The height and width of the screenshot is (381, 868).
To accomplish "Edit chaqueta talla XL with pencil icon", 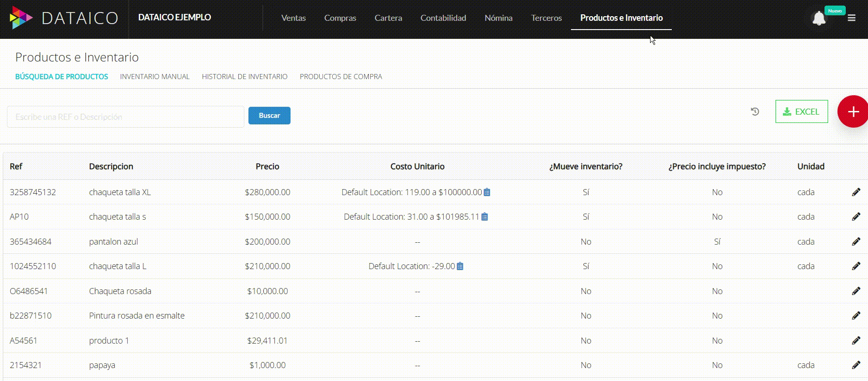I will [x=856, y=192].
